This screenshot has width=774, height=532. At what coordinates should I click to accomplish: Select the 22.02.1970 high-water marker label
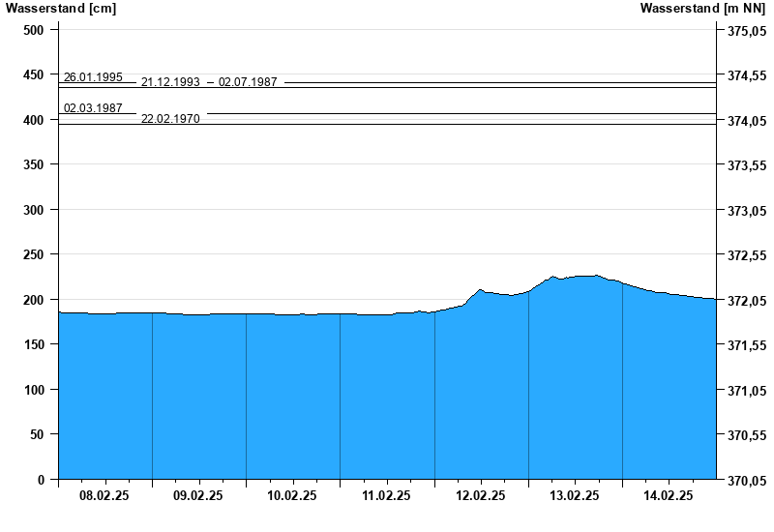170,119
